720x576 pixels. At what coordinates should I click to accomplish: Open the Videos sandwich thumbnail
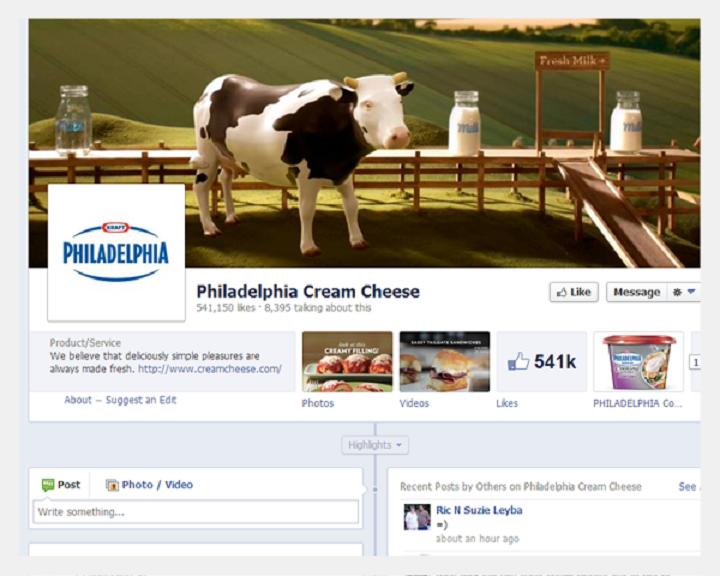(x=444, y=361)
